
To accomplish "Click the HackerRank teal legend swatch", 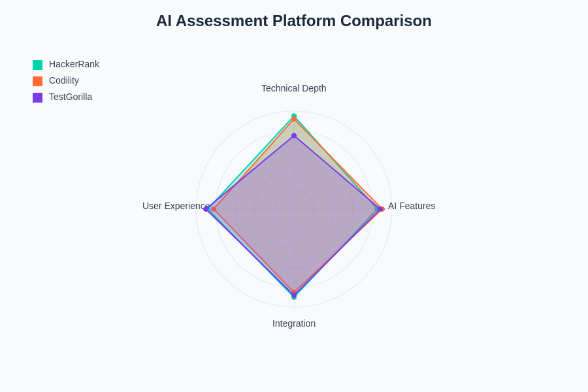I will coord(37,65).
